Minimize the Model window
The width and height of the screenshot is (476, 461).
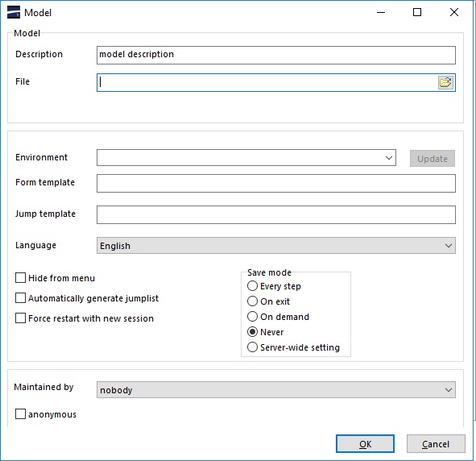click(x=381, y=12)
